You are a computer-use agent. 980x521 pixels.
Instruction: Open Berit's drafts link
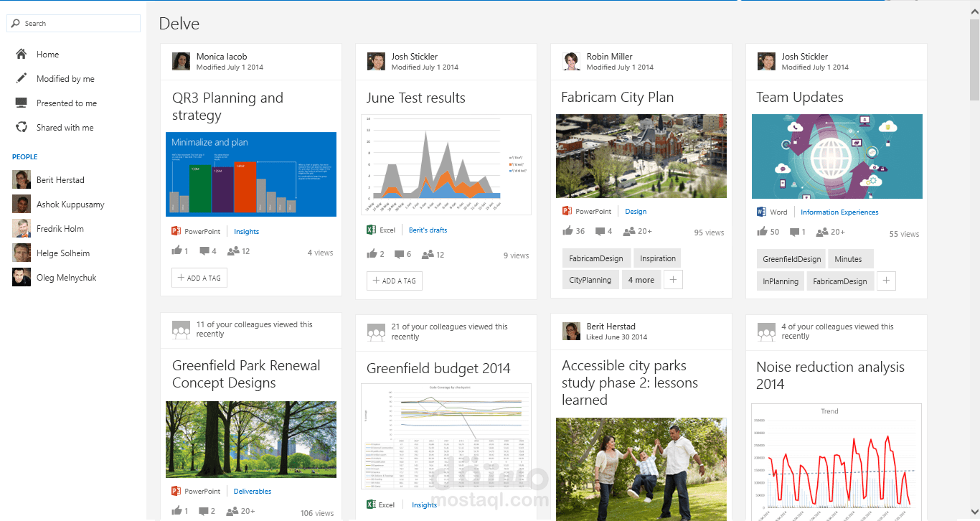pos(428,230)
